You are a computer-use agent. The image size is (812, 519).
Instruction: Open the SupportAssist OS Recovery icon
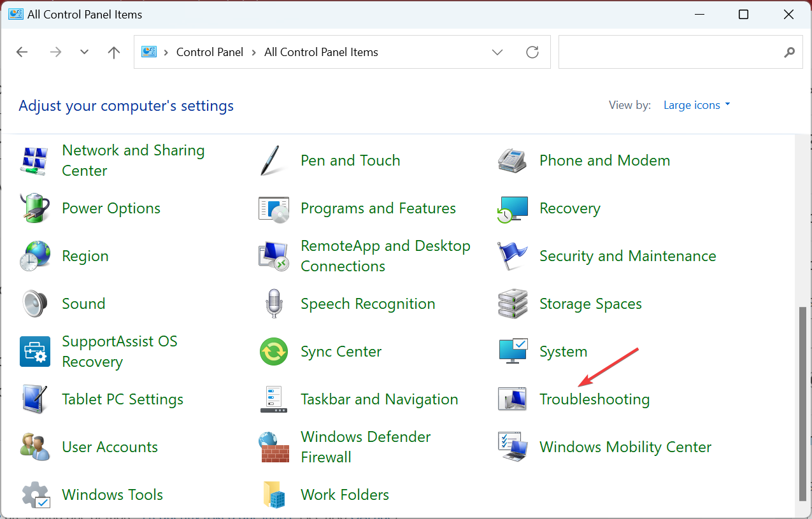tap(35, 352)
